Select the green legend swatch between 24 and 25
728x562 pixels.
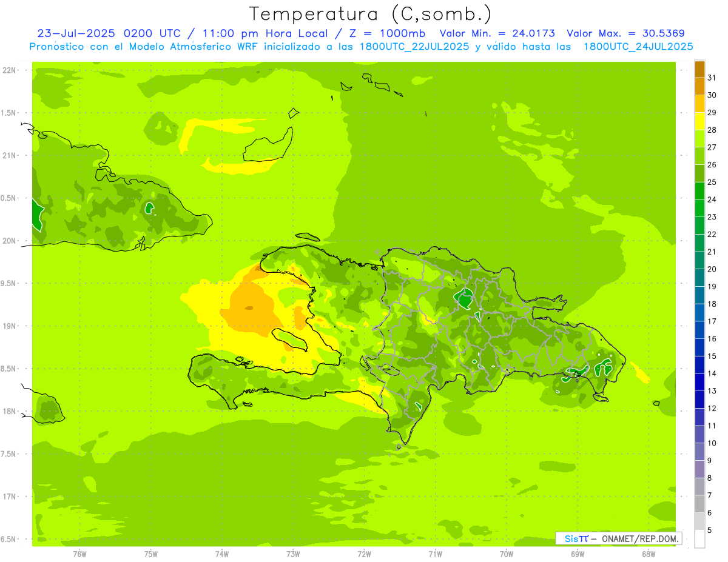pos(699,191)
